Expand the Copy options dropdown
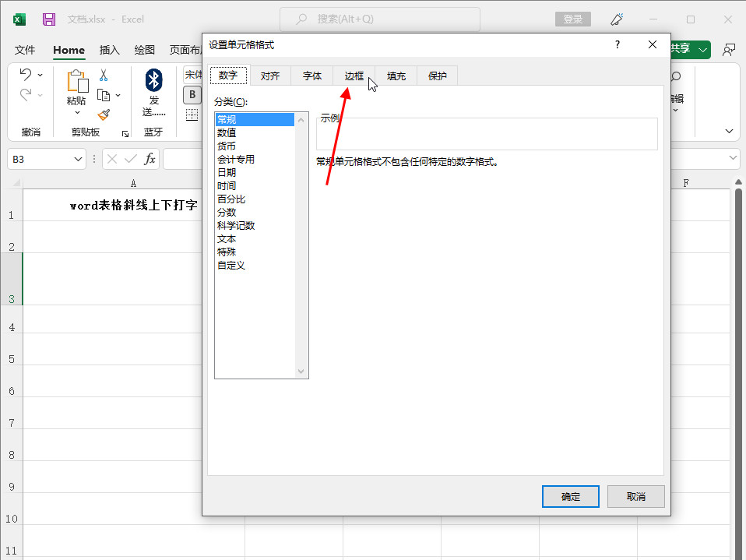 pos(118,95)
